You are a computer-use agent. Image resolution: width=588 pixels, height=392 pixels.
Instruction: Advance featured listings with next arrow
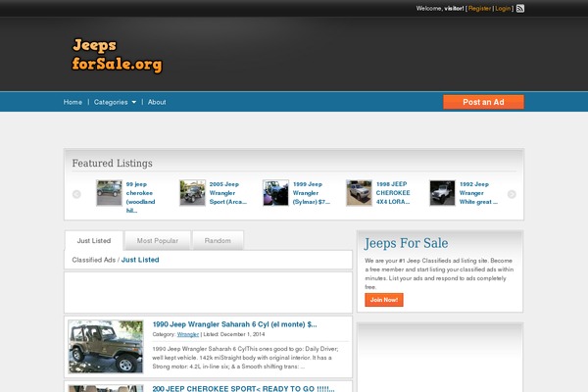click(x=512, y=194)
